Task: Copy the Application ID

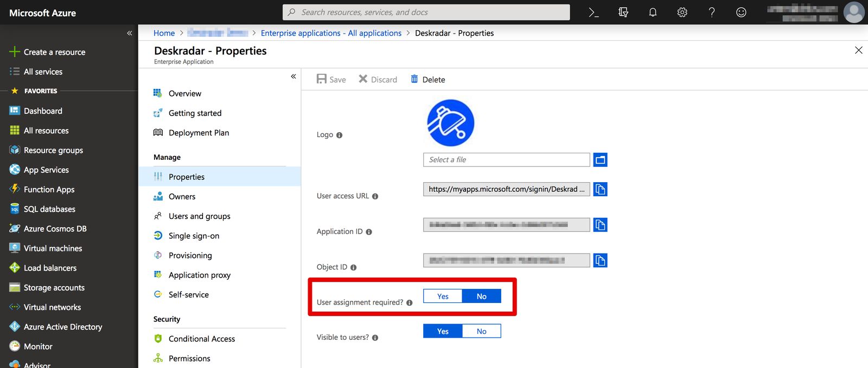Action: (x=600, y=225)
